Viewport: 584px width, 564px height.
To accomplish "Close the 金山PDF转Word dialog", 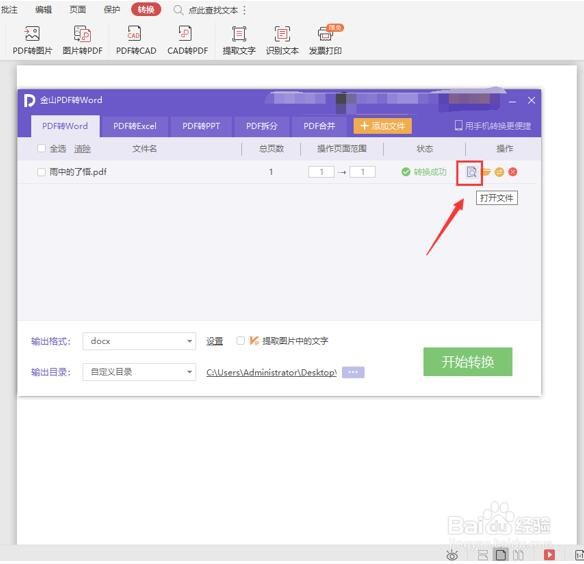I will tap(531, 100).
